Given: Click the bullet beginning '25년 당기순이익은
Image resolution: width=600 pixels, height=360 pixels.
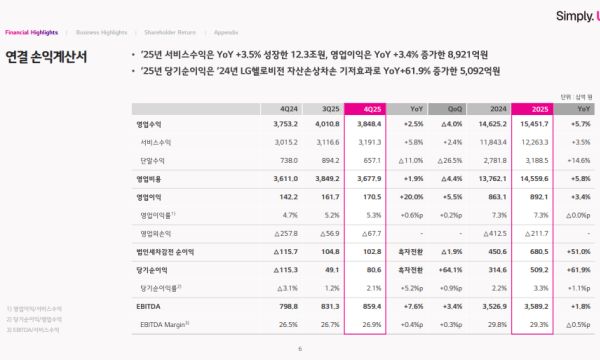Looking at the screenshot, I should 320,71.
